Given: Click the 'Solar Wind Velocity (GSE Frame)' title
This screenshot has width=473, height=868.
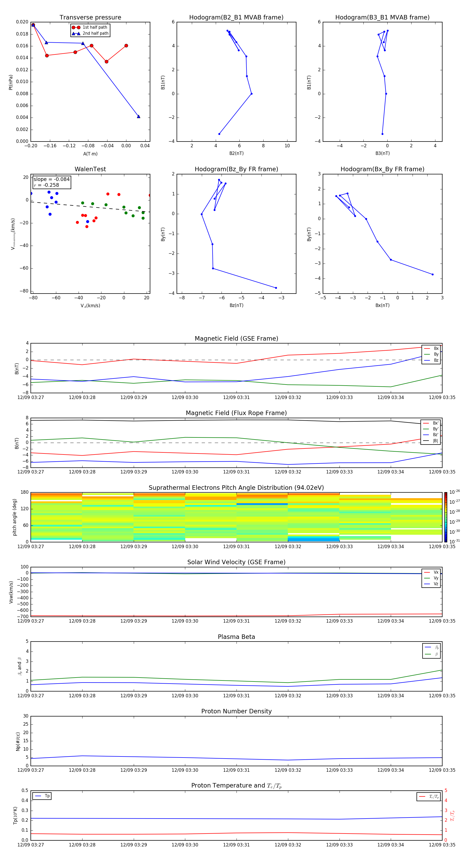Looking at the screenshot, I should (x=236, y=562).
